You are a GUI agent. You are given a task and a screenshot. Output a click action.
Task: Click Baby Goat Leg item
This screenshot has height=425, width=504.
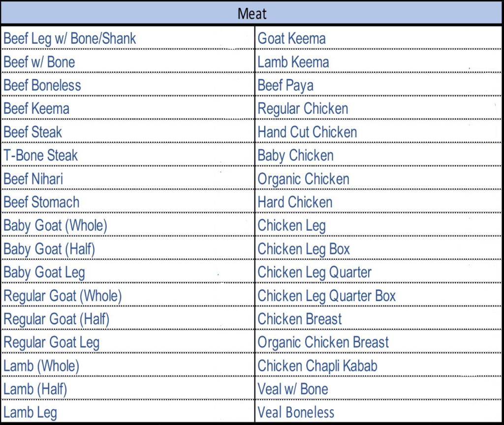[x=44, y=273]
